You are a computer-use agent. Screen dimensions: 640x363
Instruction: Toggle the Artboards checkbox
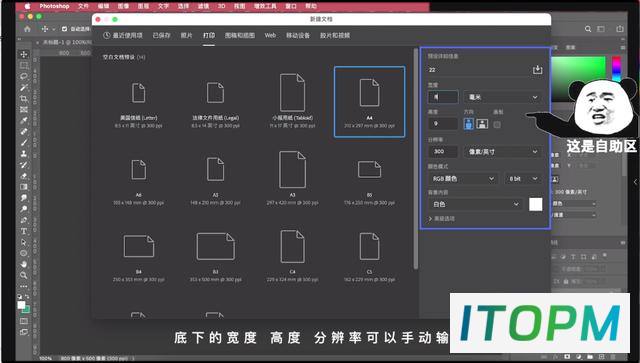(x=497, y=125)
